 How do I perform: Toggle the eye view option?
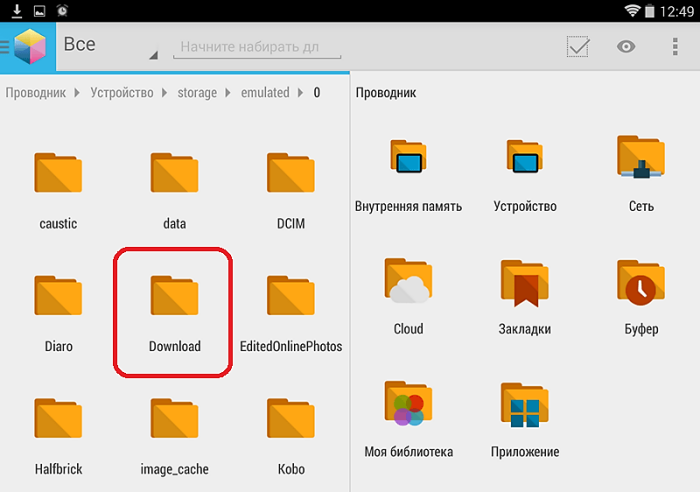(x=626, y=46)
